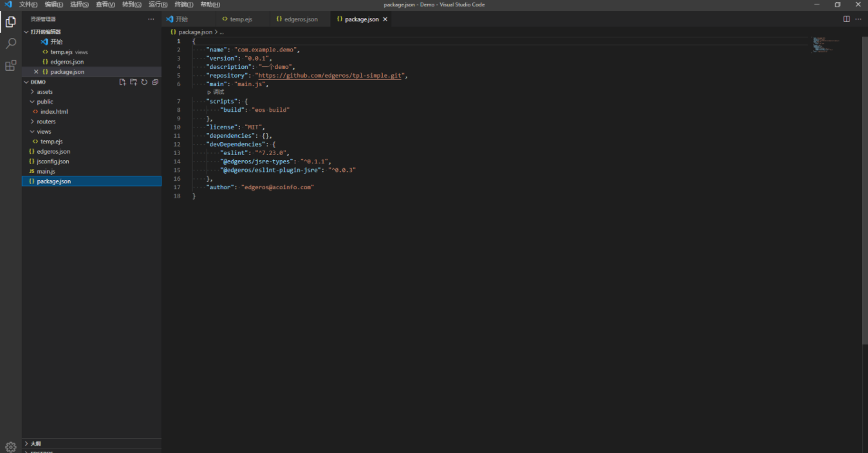This screenshot has width=868, height=453.
Task: Open the Search view in activity bar
Action: tap(10, 44)
